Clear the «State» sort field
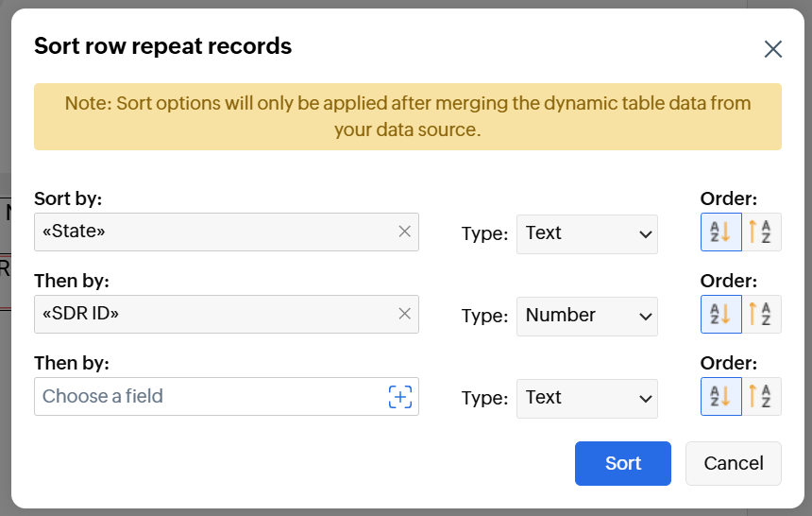 [x=404, y=232]
